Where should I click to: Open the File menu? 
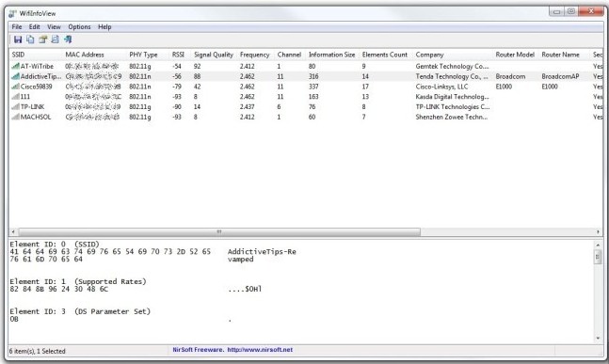17,26
